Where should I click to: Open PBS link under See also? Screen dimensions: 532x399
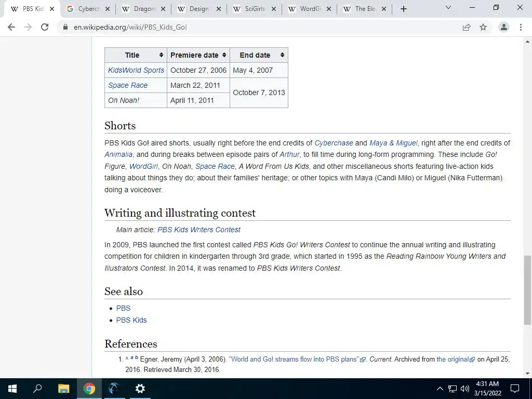coord(123,309)
